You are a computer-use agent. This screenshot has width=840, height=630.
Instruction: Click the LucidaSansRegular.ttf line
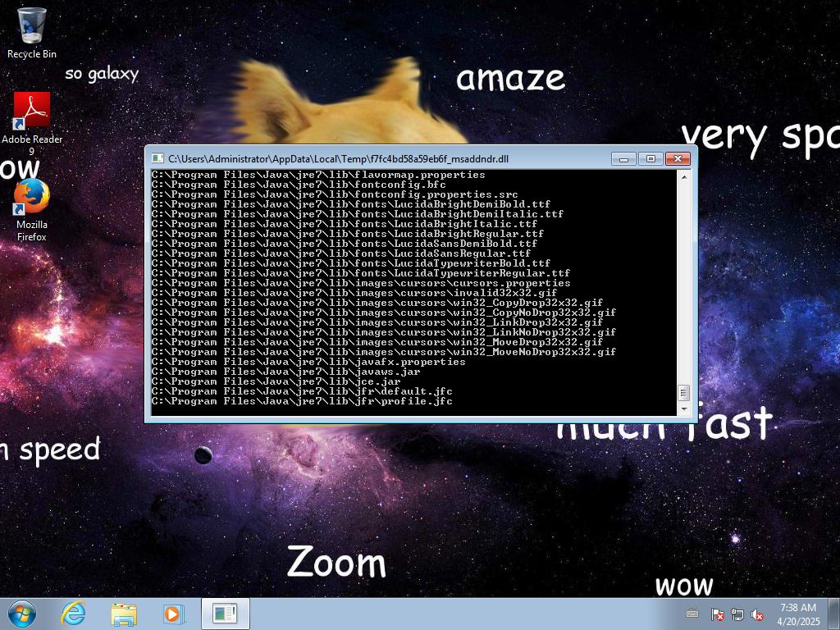[341, 253]
